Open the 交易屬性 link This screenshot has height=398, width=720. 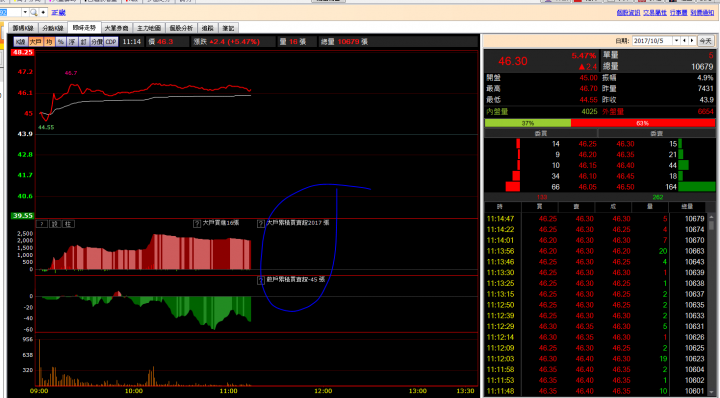tap(655, 12)
